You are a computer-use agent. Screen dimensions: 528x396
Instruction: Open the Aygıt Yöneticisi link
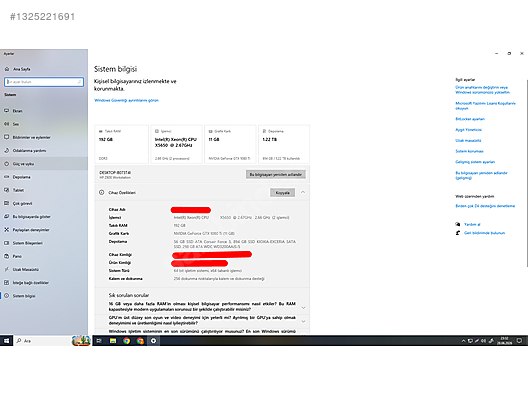[x=468, y=130]
